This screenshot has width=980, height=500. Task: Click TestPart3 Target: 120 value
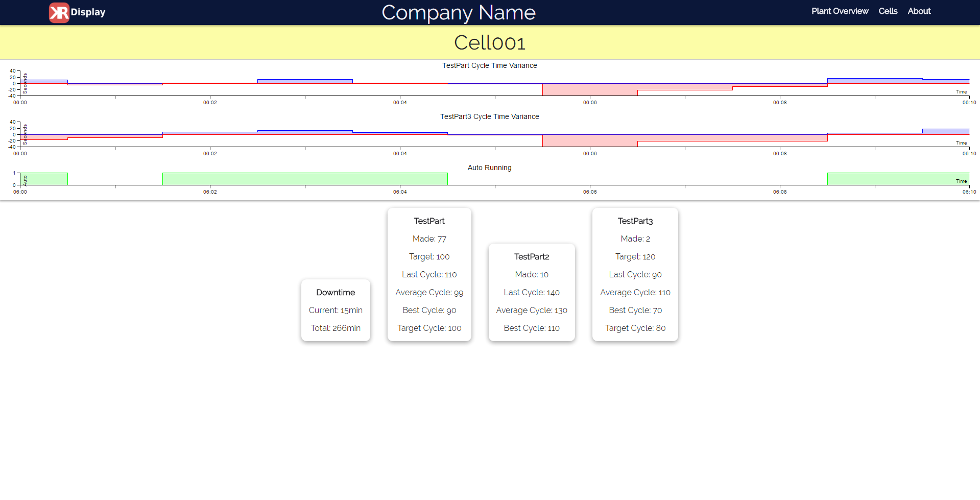tap(635, 257)
